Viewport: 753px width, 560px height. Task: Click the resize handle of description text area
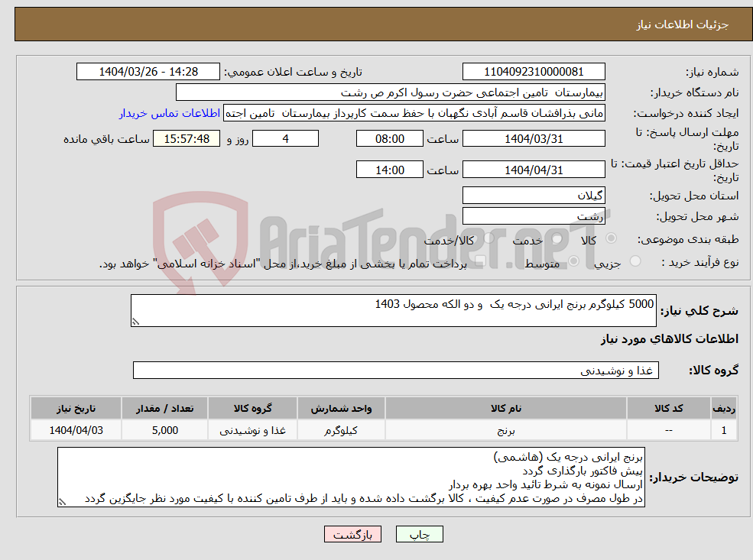(135, 322)
